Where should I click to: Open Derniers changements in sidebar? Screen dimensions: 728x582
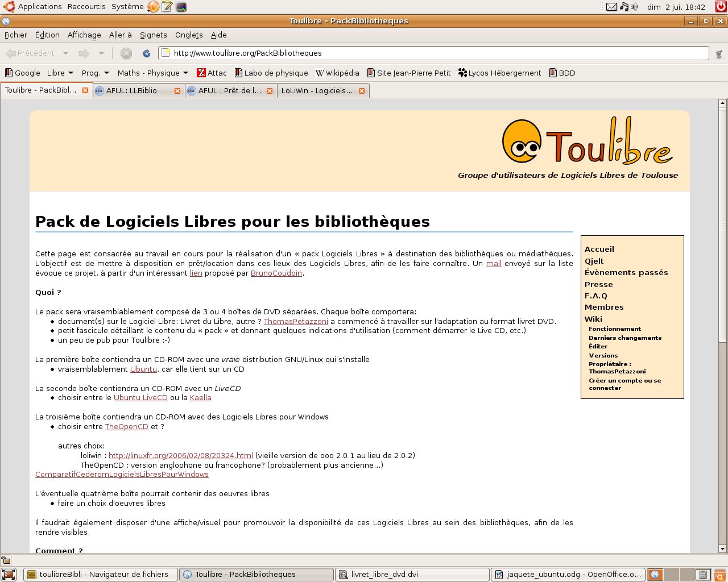point(625,338)
